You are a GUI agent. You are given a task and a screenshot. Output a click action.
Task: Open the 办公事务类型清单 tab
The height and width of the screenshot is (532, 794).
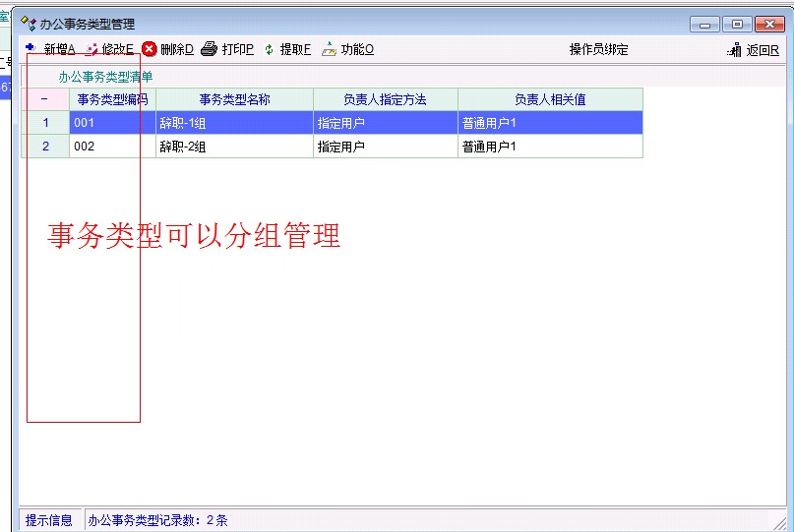(105, 76)
